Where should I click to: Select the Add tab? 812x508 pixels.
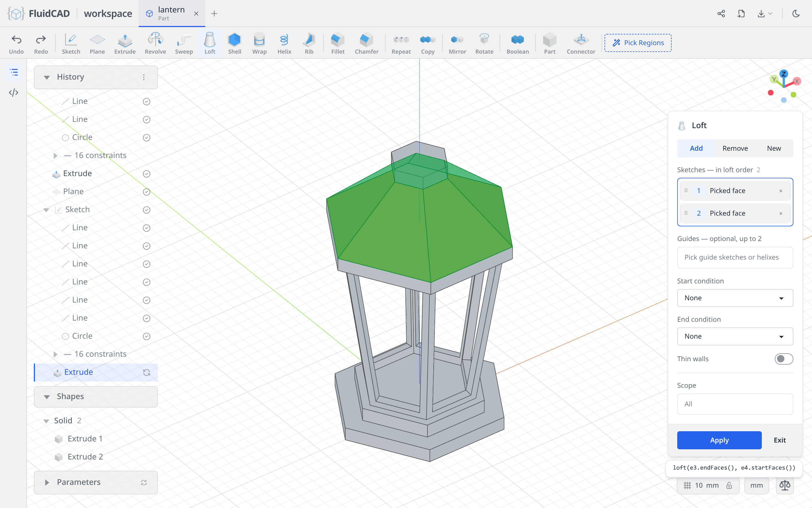696,148
